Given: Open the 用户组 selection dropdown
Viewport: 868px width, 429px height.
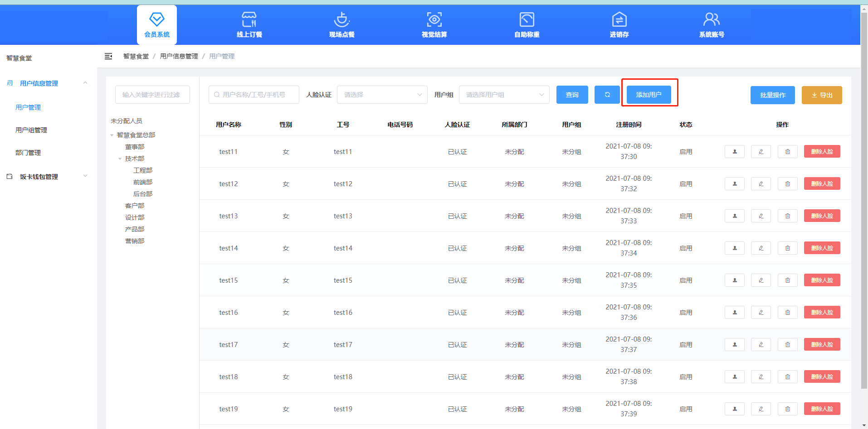Looking at the screenshot, I should point(504,95).
